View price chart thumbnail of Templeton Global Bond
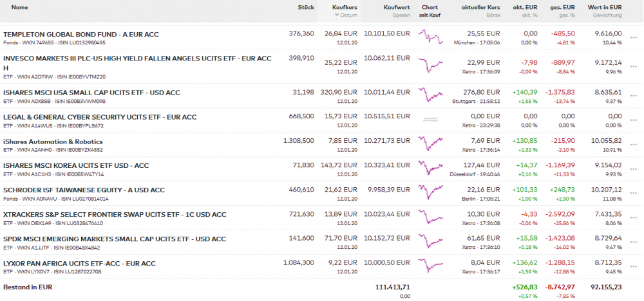Screen dimensions: 644x301 pos(430,37)
